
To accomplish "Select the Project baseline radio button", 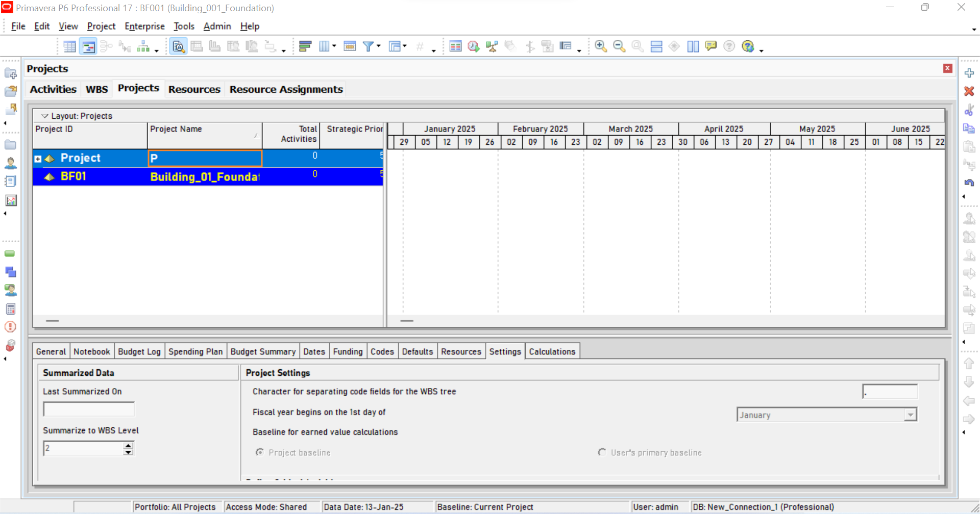I will [x=260, y=452].
